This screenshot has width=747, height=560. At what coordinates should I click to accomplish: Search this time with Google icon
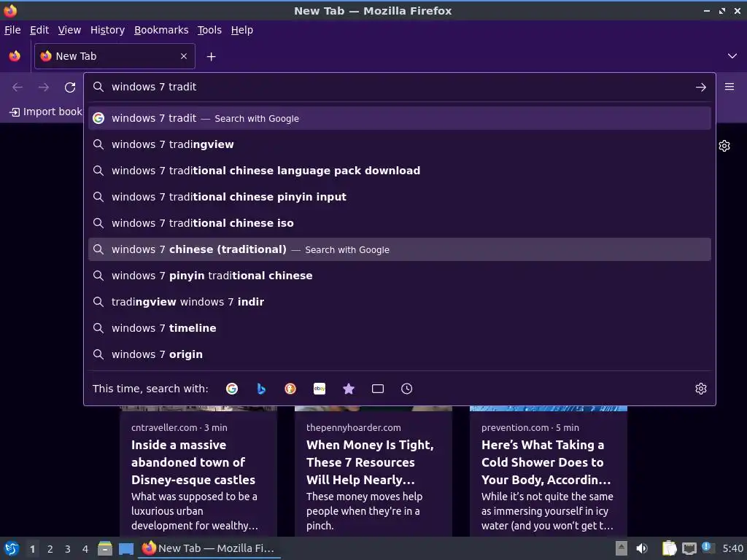point(232,389)
